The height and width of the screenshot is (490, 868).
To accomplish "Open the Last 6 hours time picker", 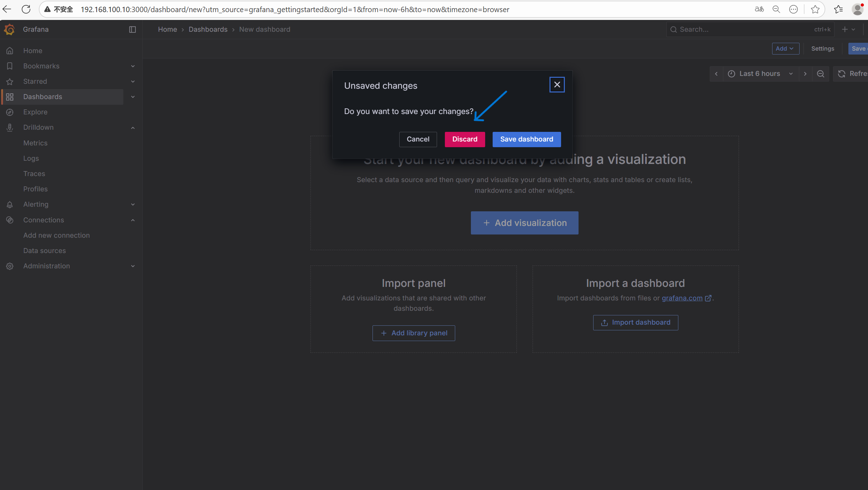I will (760, 74).
